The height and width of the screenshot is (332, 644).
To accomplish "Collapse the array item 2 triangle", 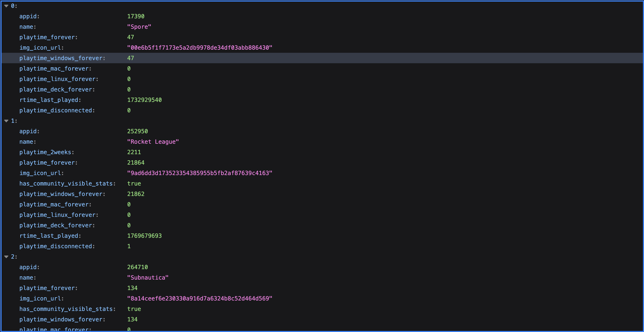I will point(6,257).
